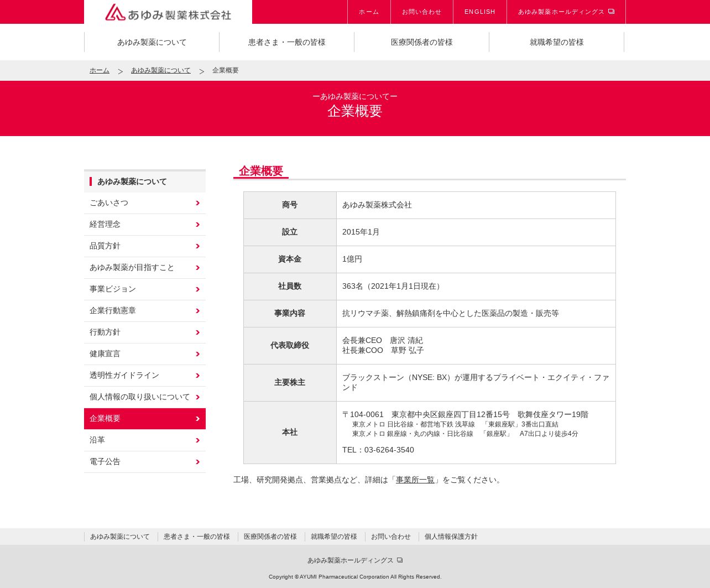Click chevron arrow on 透明性ガイドライン row
This screenshot has height=588, width=710.
point(197,376)
